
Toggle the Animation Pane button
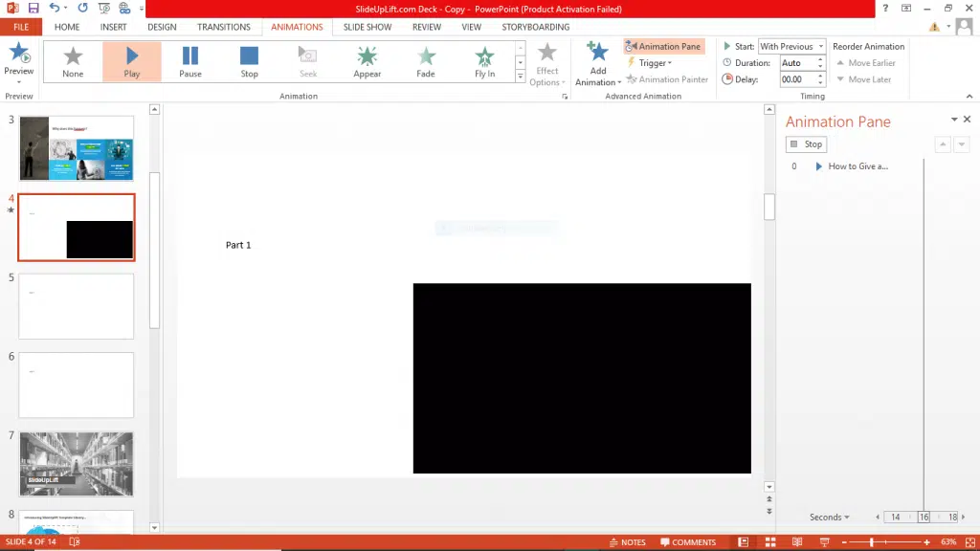pos(663,46)
